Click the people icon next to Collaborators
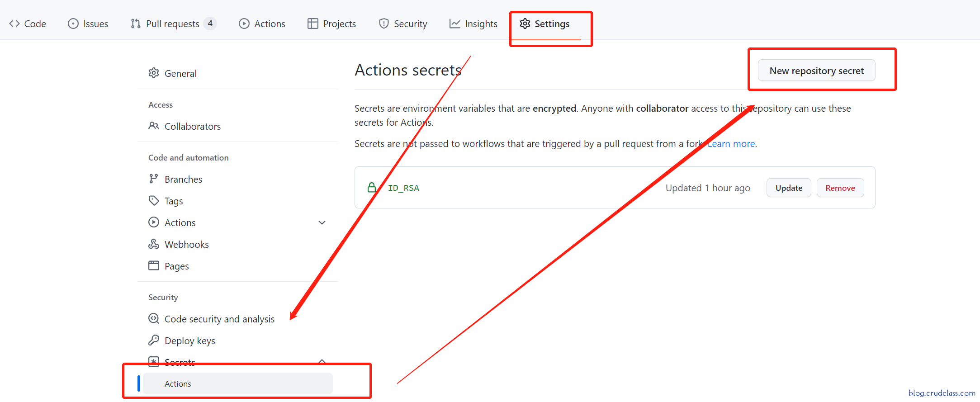The width and height of the screenshot is (980, 402). pyautogui.click(x=154, y=126)
